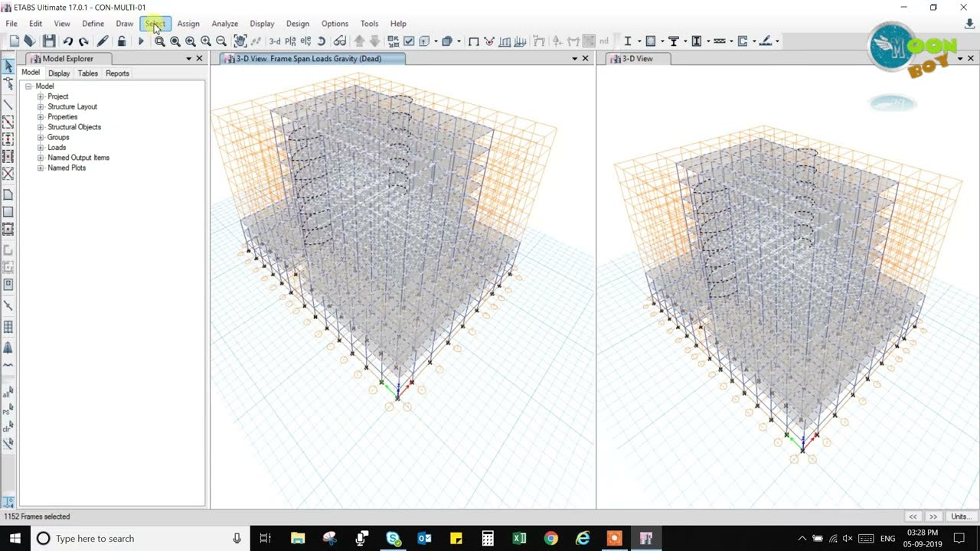The height and width of the screenshot is (551, 980).
Task: Click the Save Model floppy disk icon
Action: (49, 41)
